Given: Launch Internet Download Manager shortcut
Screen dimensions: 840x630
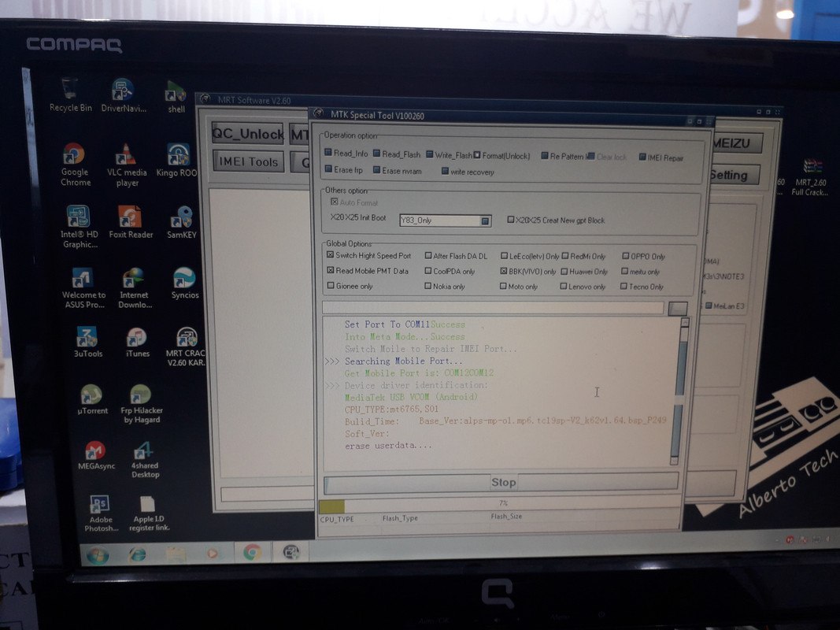Looking at the screenshot, I should (x=135, y=288).
